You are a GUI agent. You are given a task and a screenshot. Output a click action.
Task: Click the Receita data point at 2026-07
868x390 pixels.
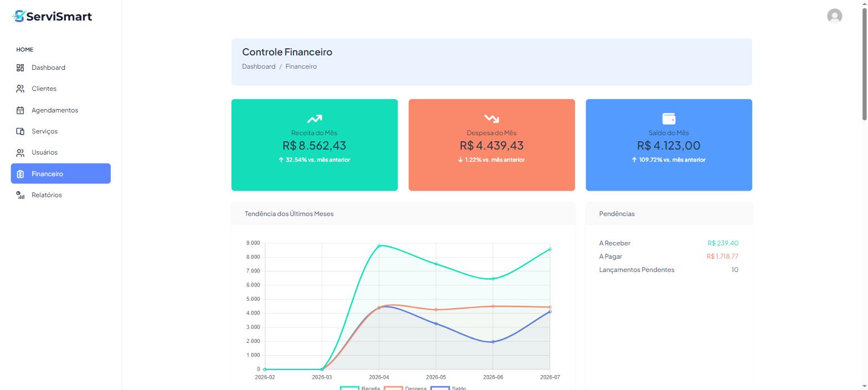pos(550,249)
